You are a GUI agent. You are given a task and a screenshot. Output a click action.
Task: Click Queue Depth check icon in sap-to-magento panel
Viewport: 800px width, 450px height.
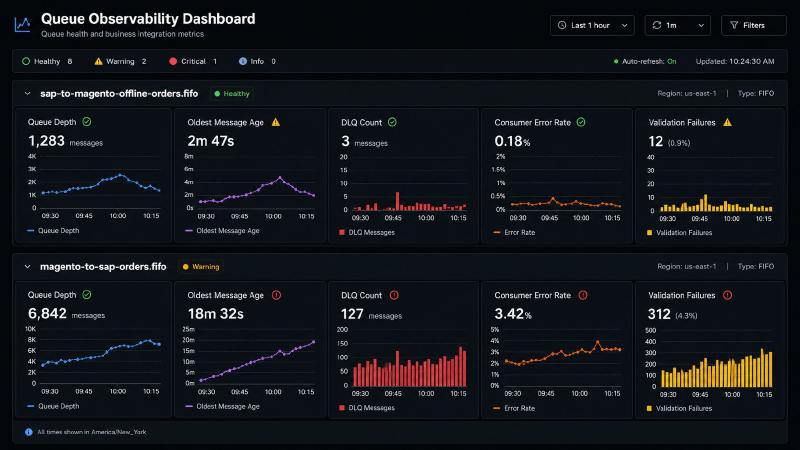87,121
